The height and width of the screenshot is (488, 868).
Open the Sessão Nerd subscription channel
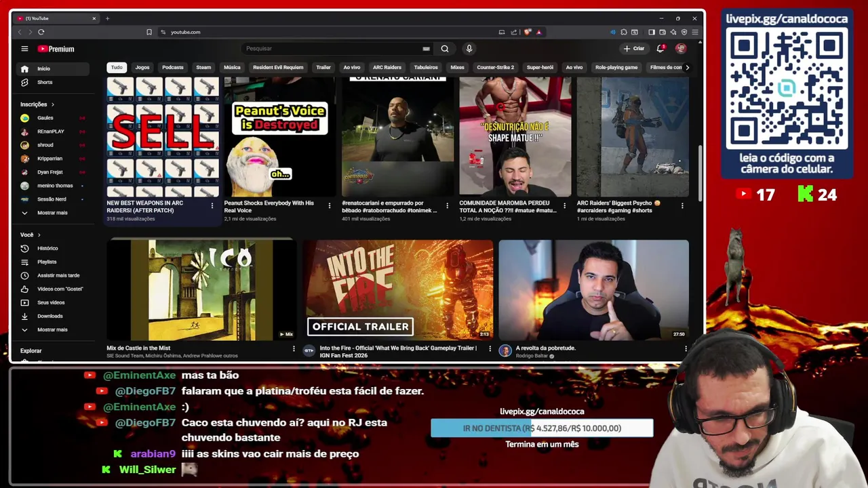tap(53, 199)
